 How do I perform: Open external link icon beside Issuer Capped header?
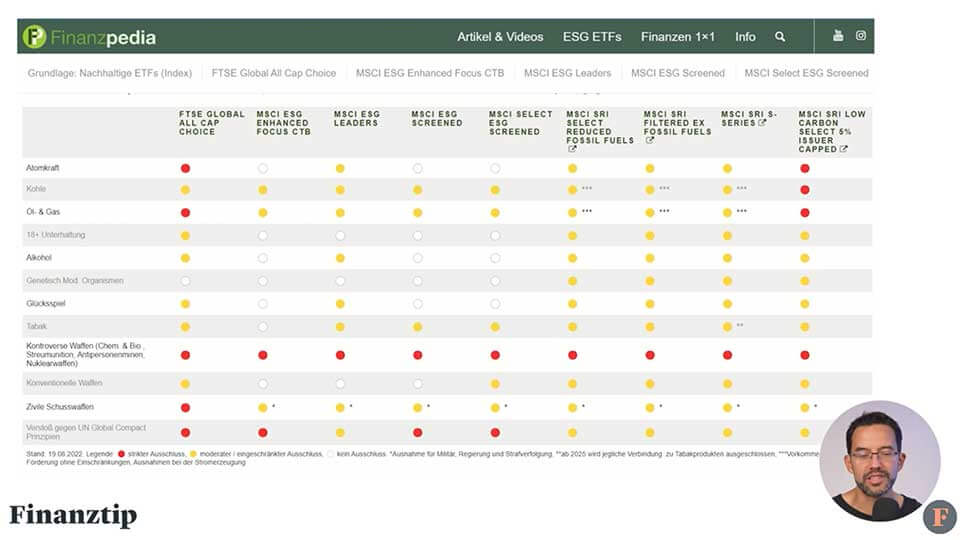pos(843,149)
